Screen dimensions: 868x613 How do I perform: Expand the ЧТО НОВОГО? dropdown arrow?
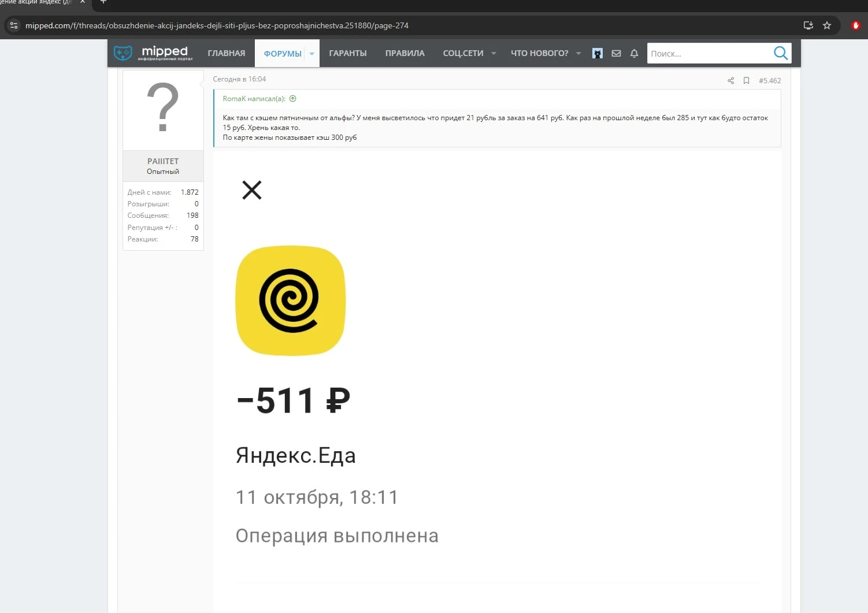coord(578,53)
